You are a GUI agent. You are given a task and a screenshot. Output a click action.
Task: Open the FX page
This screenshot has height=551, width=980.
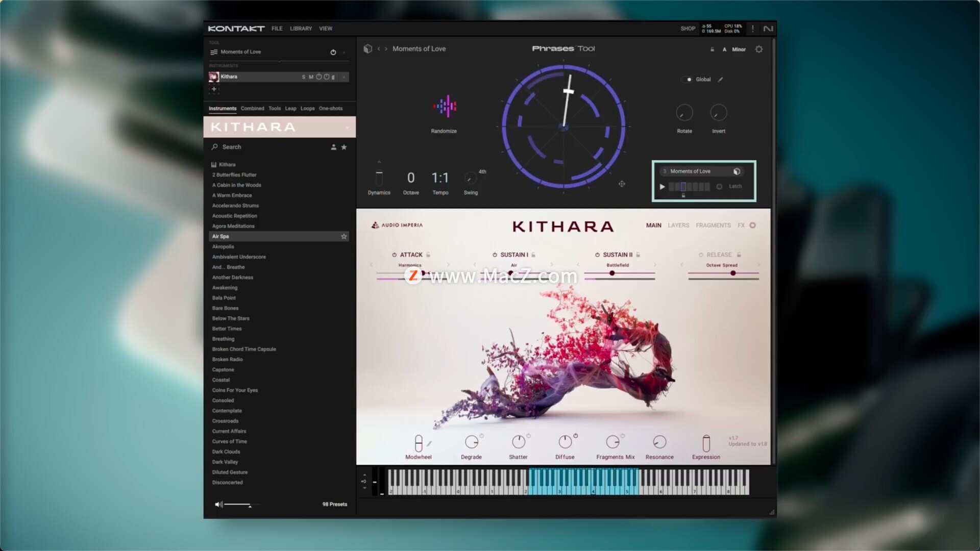[x=741, y=225]
